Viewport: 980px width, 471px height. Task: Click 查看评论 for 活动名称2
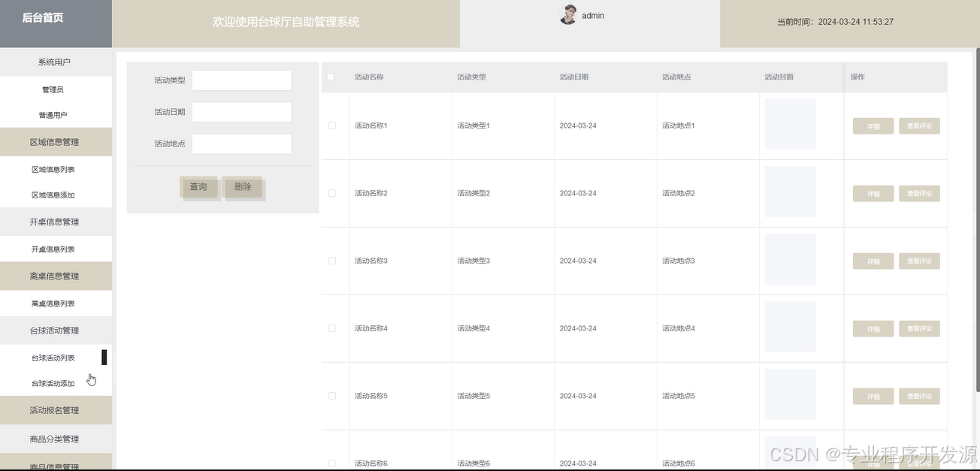[919, 194]
